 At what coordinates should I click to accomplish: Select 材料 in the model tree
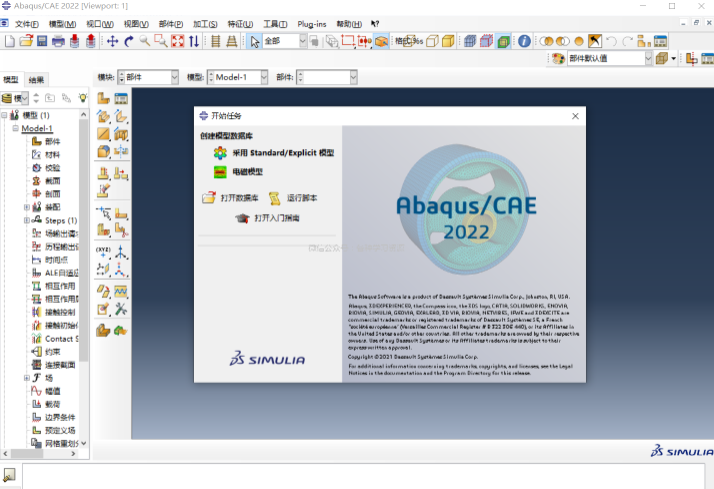52,155
